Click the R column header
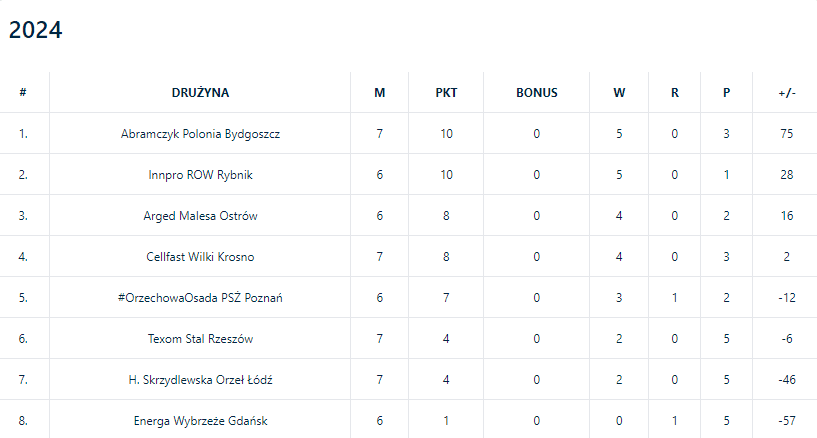Screen dimensions: 817x438 coord(675,93)
